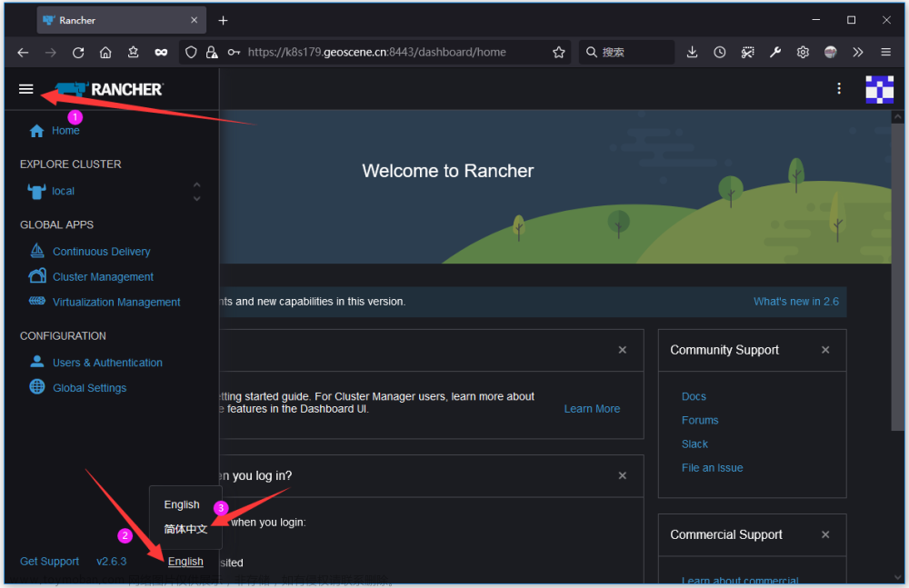Open the local cluster
Viewport: 909px width, 588px height.
pyautogui.click(x=64, y=192)
